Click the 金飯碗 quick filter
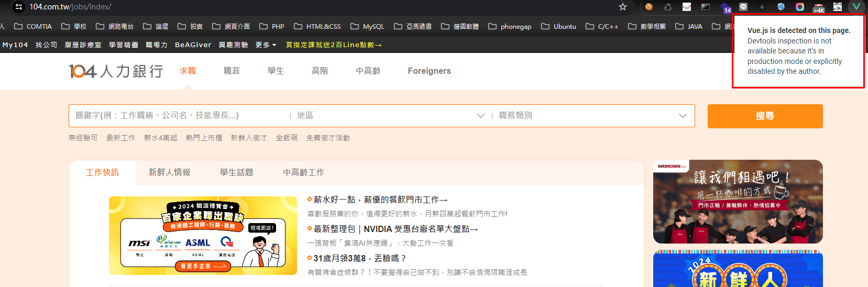 [x=287, y=138]
